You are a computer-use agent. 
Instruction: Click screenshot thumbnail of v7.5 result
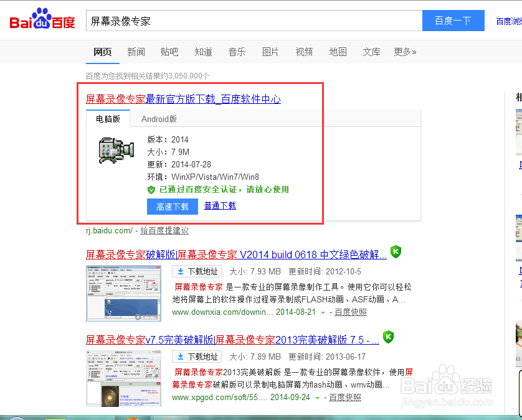[x=123, y=378]
